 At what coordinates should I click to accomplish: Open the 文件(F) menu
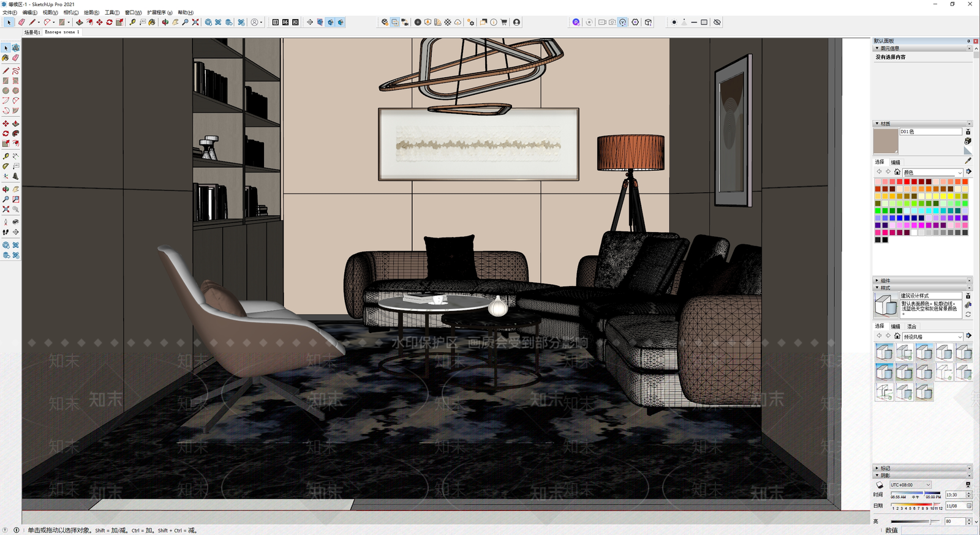coord(10,12)
